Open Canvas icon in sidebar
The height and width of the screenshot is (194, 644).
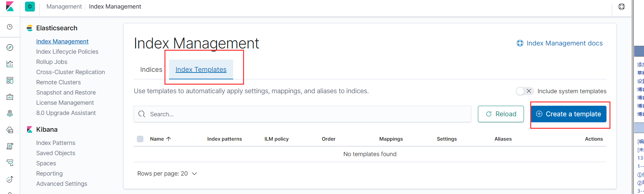[x=10, y=97]
